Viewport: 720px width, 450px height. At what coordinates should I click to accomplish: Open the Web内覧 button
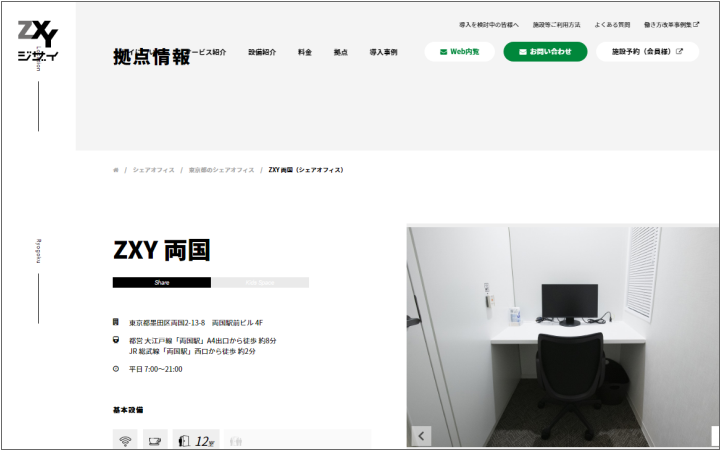pos(459,51)
